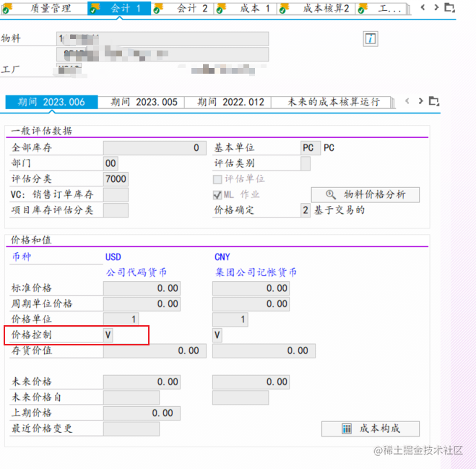The height and width of the screenshot is (469, 476).
Task: Click the 最近价格变更 field
Action: pos(131,429)
